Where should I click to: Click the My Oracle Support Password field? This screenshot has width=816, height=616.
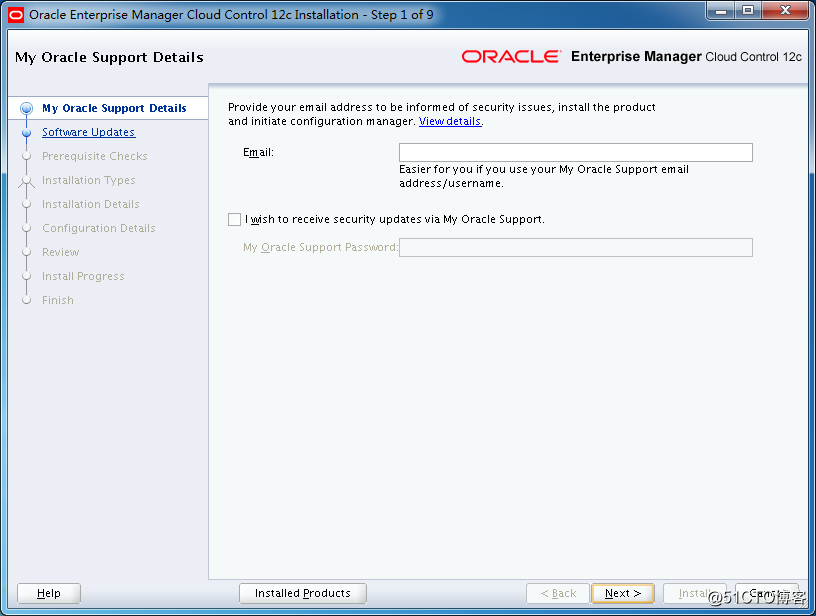pyautogui.click(x=576, y=248)
